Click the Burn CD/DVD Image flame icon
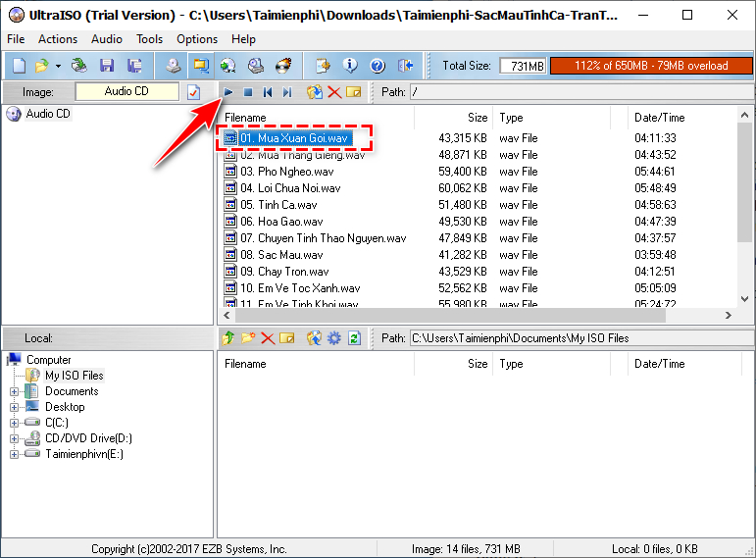The height and width of the screenshot is (558, 756). point(283,66)
